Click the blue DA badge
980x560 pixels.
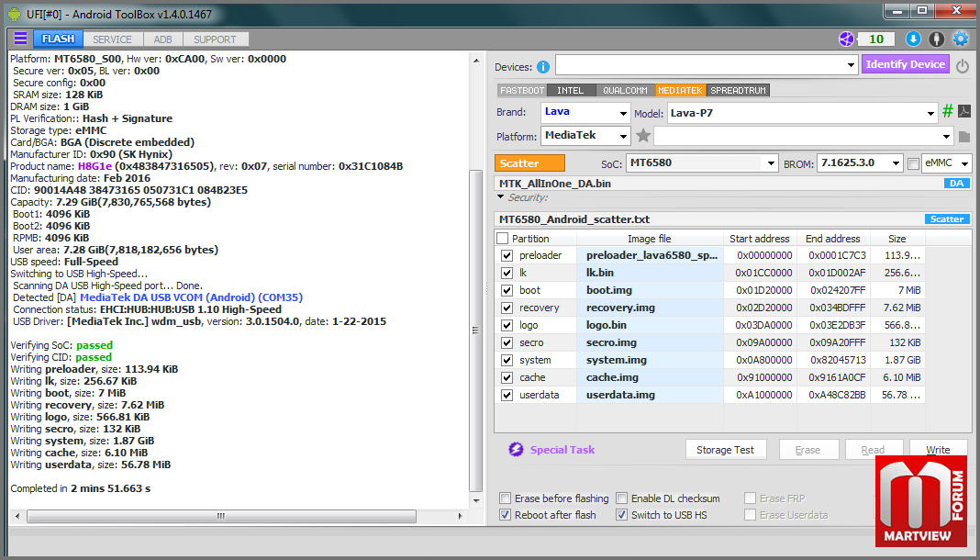pyautogui.click(x=957, y=183)
